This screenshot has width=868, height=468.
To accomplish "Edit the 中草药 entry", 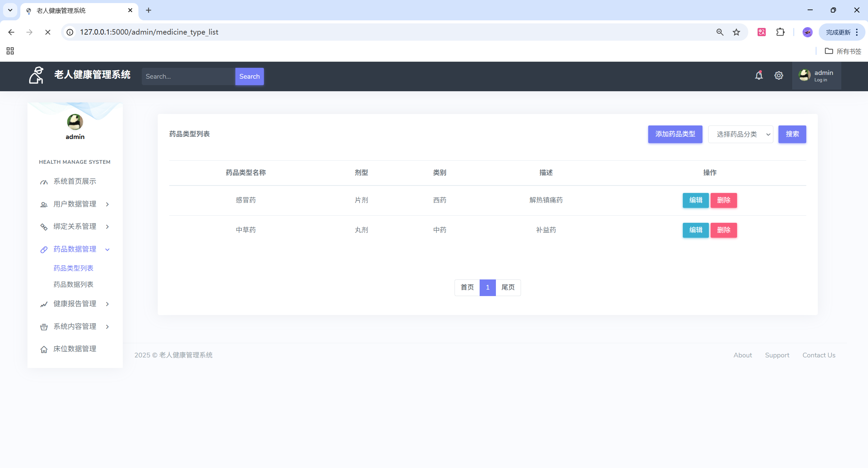I will coord(695,230).
